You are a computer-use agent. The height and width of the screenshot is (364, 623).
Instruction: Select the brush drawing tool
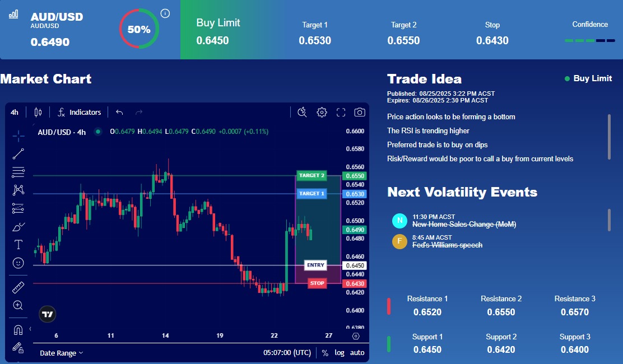click(18, 227)
